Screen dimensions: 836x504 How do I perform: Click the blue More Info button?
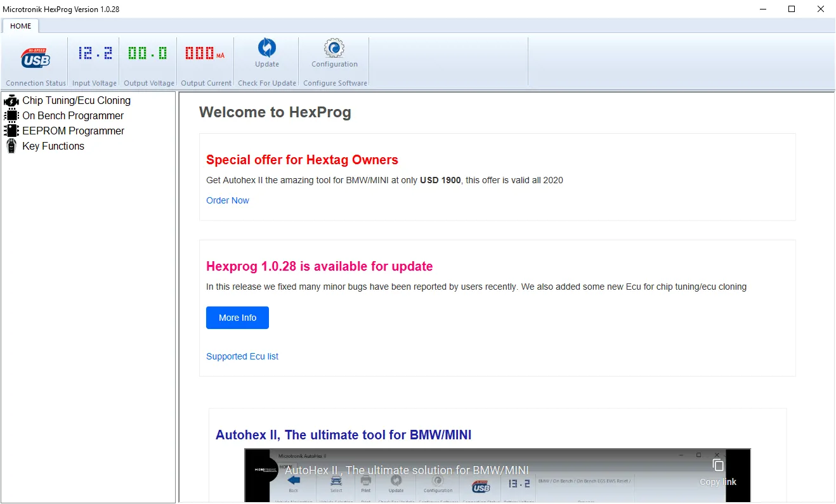pyautogui.click(x=237, y=318)
